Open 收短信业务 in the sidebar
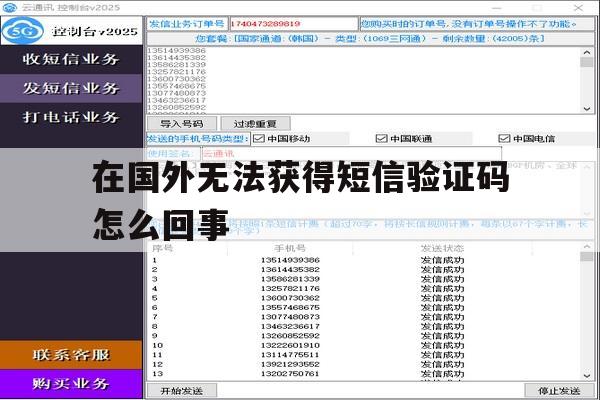This screenshot has height=400, width=600. point(71,59)
